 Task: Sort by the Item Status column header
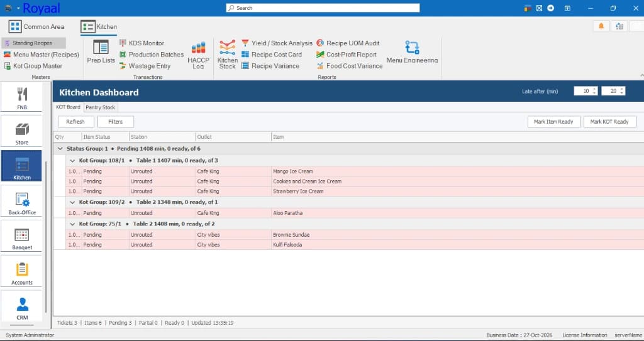pyautogui.click(x=105, y=137)
